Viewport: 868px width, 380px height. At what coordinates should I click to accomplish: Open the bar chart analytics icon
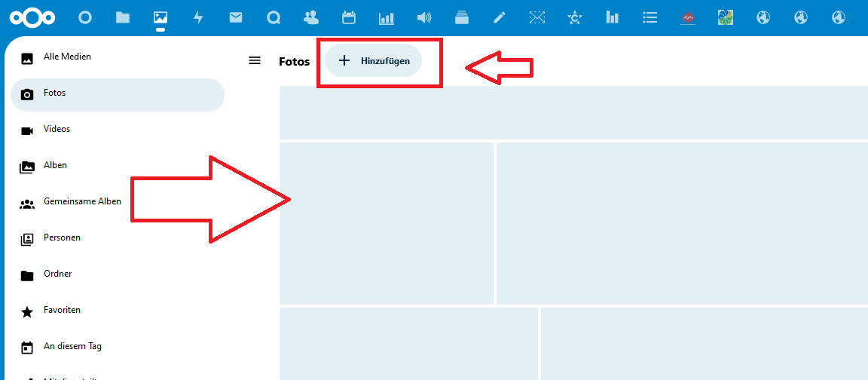pyautogui.click(x=387, y=18)
